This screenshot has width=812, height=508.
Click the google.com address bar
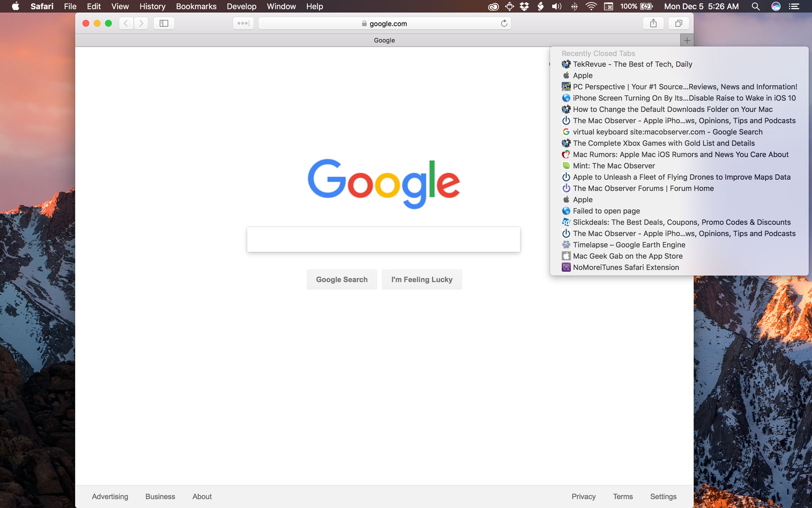tap(384, 23)
